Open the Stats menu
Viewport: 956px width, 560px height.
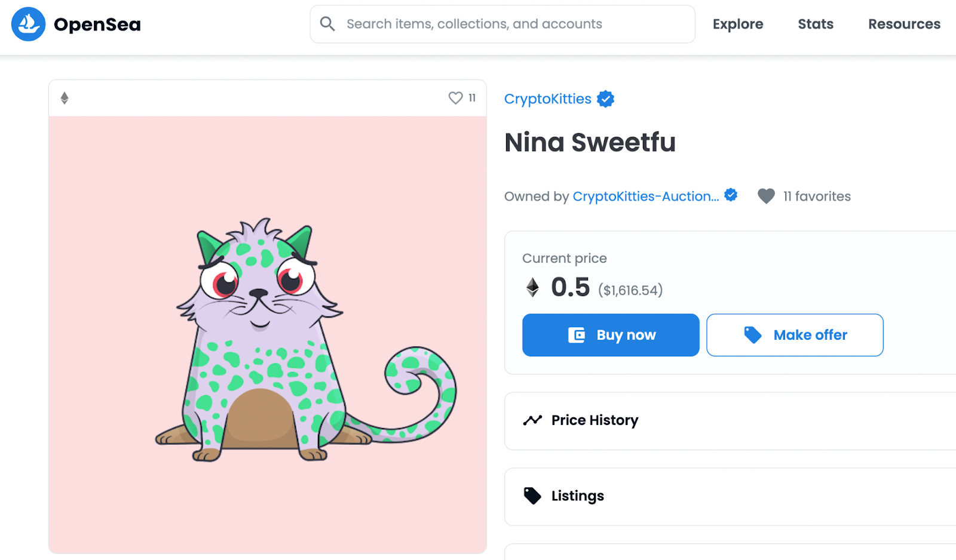[x=816, y=24]
